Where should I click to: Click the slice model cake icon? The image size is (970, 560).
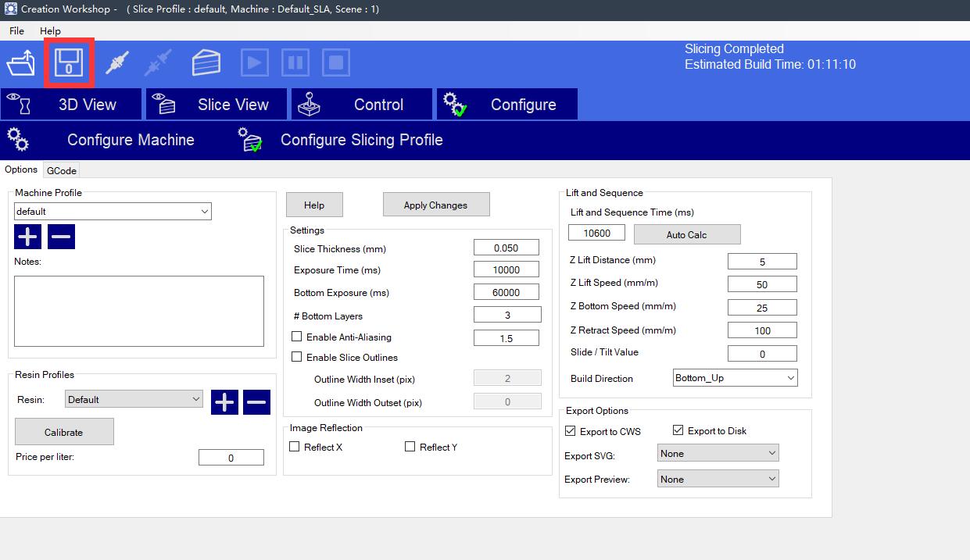[206, 62]
